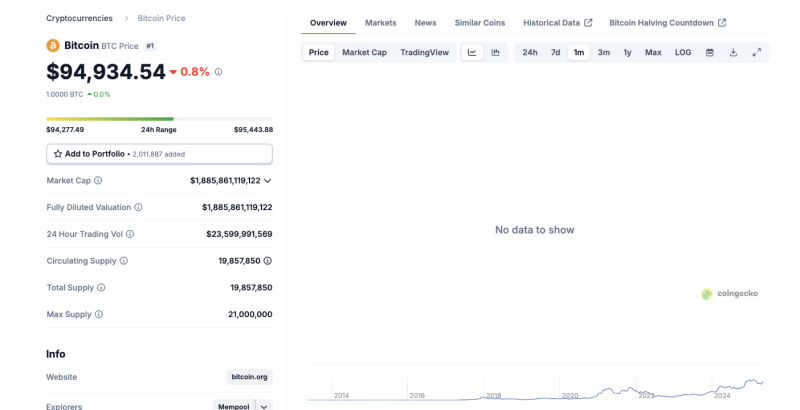This screenshot has height=410, width=800.
Task: Set chart range to 1m
Action: tap(579, 53)
